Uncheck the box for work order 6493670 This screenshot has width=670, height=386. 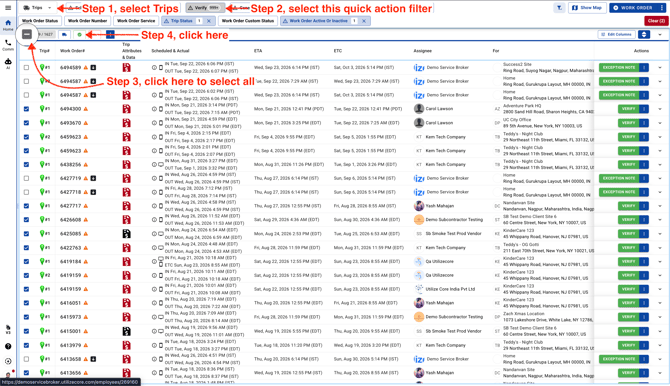click(26, 123)
